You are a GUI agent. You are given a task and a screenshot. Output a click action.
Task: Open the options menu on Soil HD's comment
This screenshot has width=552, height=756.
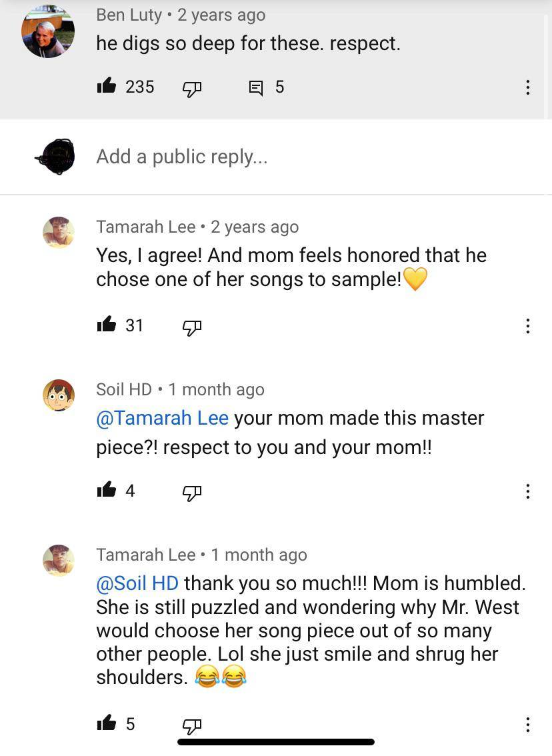(x=528, y=491)
